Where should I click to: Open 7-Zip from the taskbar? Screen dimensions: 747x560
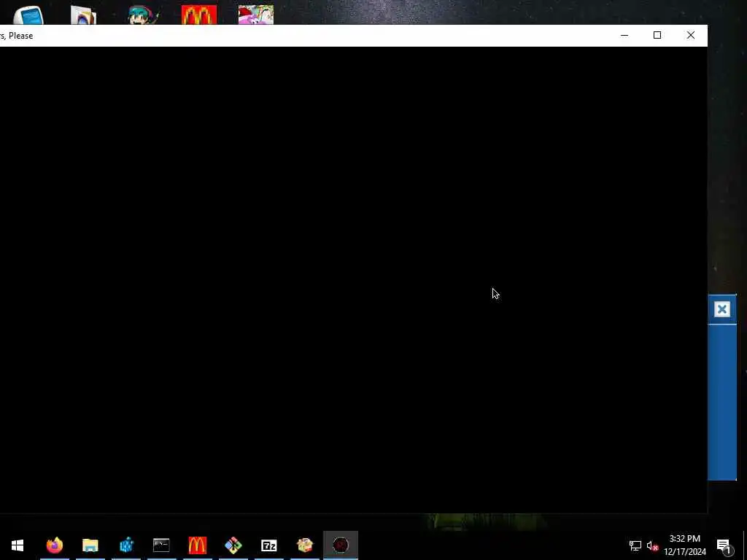268,545
